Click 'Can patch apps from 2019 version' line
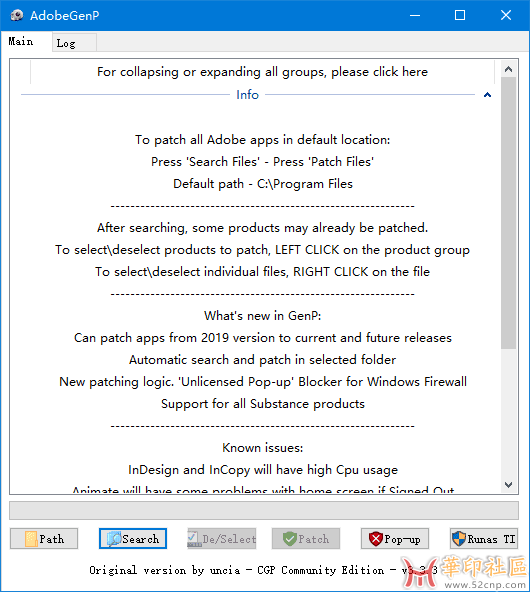 tap(263, 338)
